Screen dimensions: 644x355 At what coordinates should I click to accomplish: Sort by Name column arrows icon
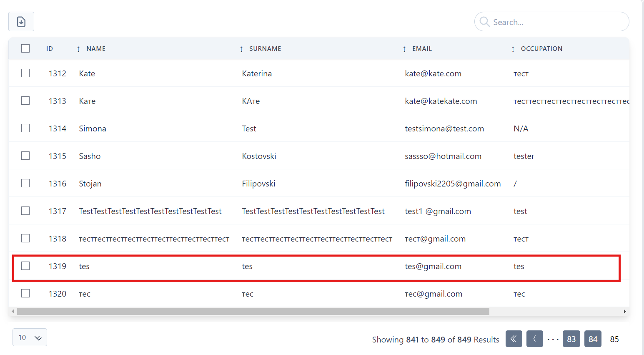coord(78,49)
